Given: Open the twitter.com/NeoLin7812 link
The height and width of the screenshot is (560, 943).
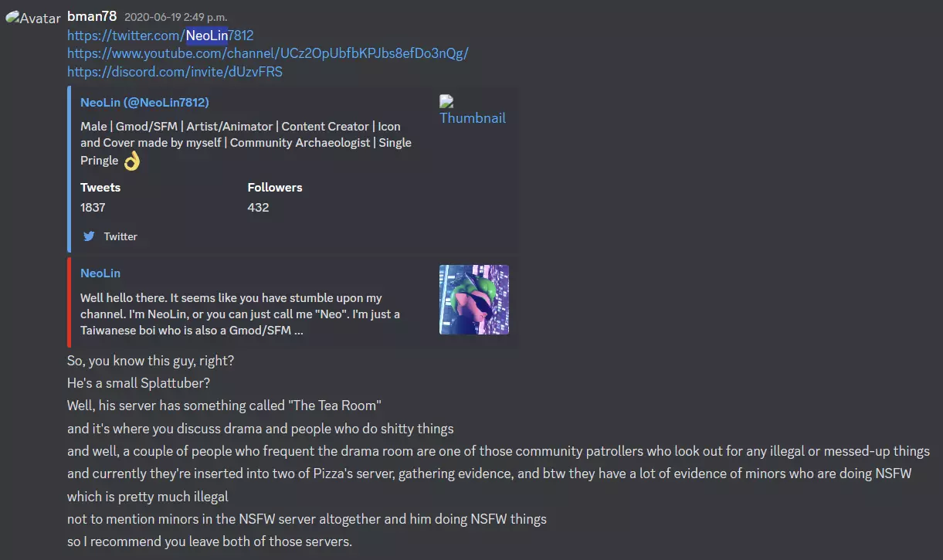Looking at the screenshot, I should (161, 35).
